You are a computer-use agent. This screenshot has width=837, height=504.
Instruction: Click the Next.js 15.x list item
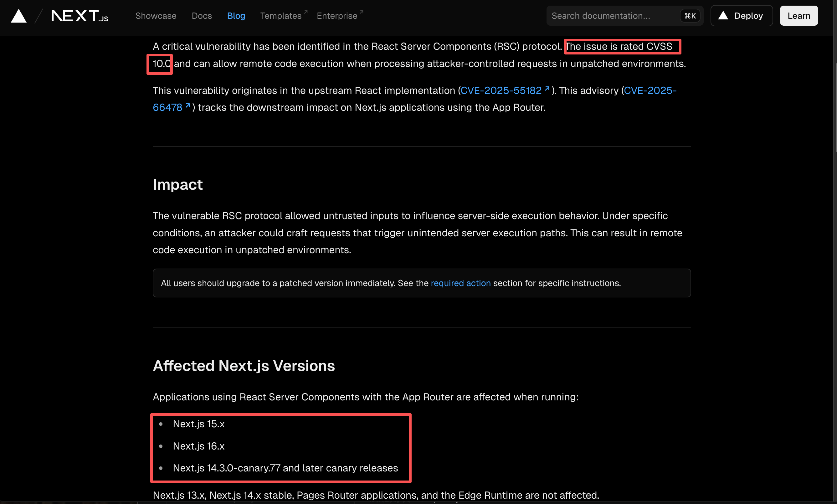199,424
